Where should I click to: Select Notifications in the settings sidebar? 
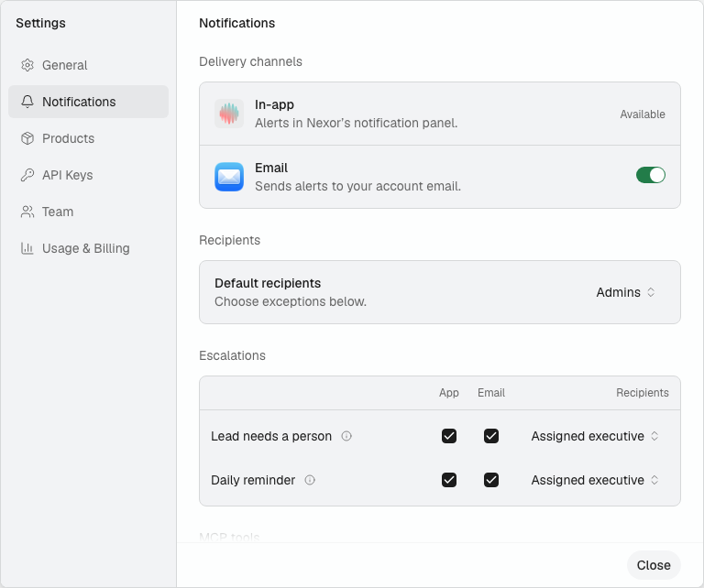point(88,102)
